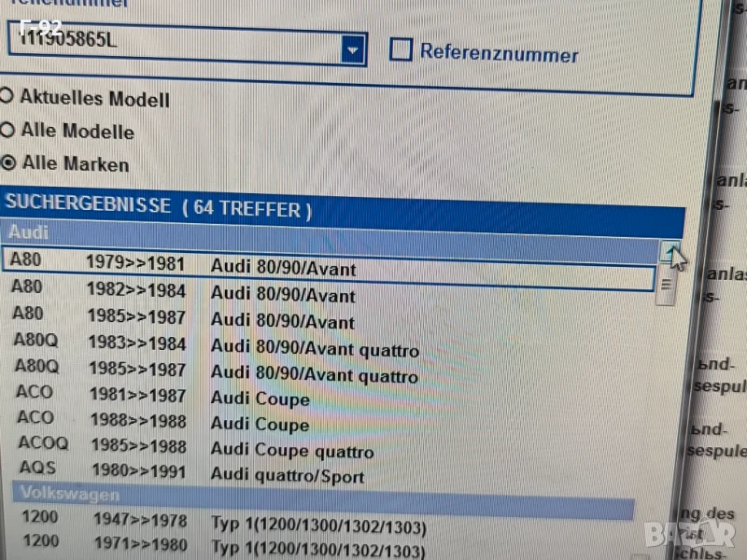Choose A80Q 1985>>1987 Avant quattro entry
The height and width of the screenshot is (560, 747).
tap(280, 373)
